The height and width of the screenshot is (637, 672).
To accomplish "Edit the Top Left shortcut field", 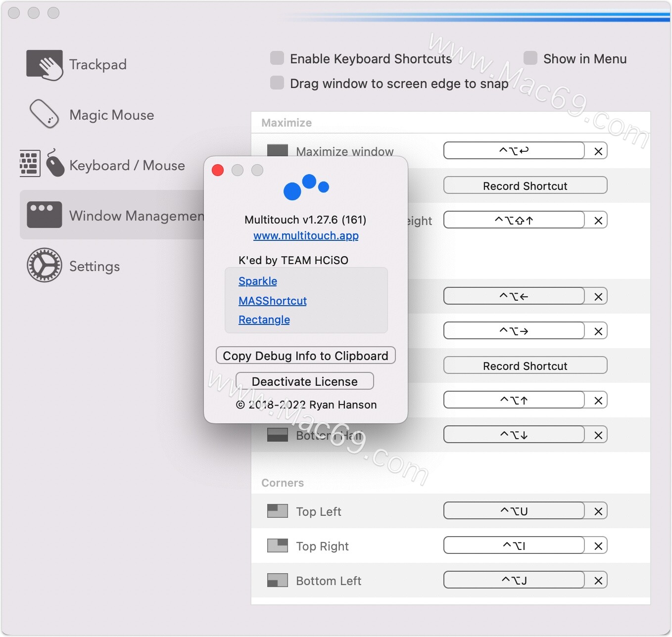I will 514,511.
